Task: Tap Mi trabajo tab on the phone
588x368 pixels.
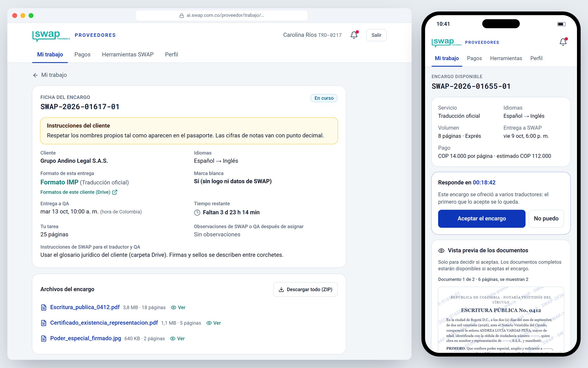Action: (447, 58)
